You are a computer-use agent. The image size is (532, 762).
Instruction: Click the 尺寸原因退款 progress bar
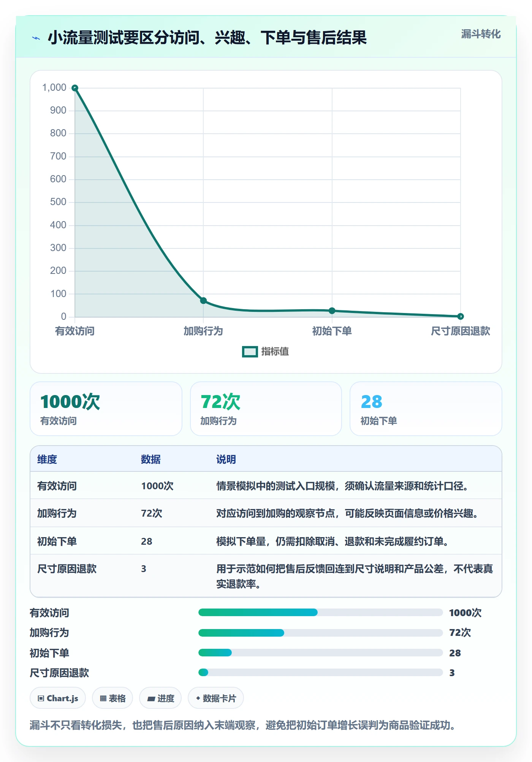coord(320,672)
